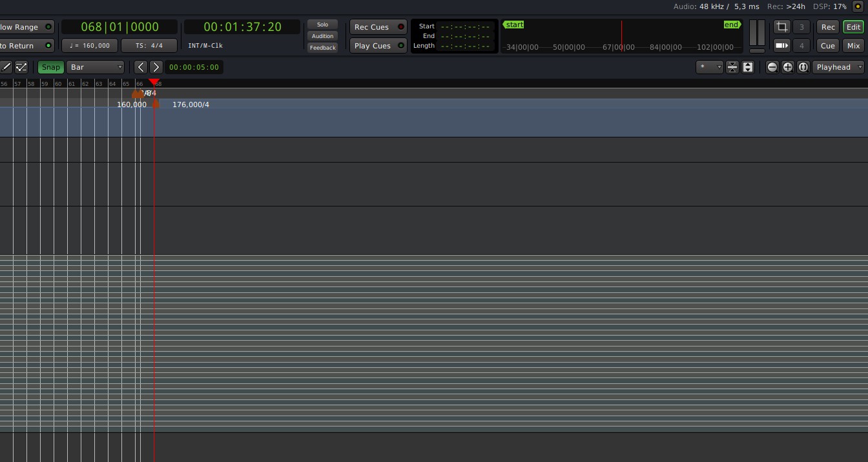
Task: Toggle the Snap button off
Action: coord(50,67)
